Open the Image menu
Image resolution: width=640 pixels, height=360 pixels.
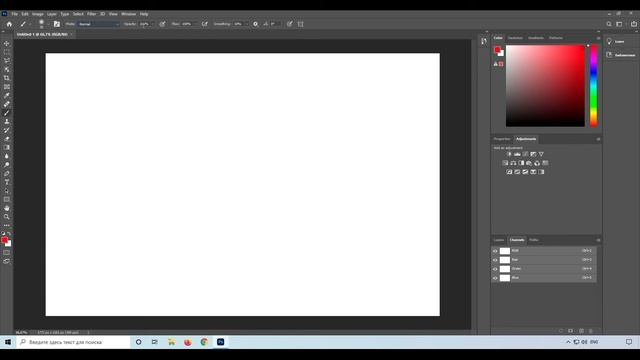click(x=38, y=14)
